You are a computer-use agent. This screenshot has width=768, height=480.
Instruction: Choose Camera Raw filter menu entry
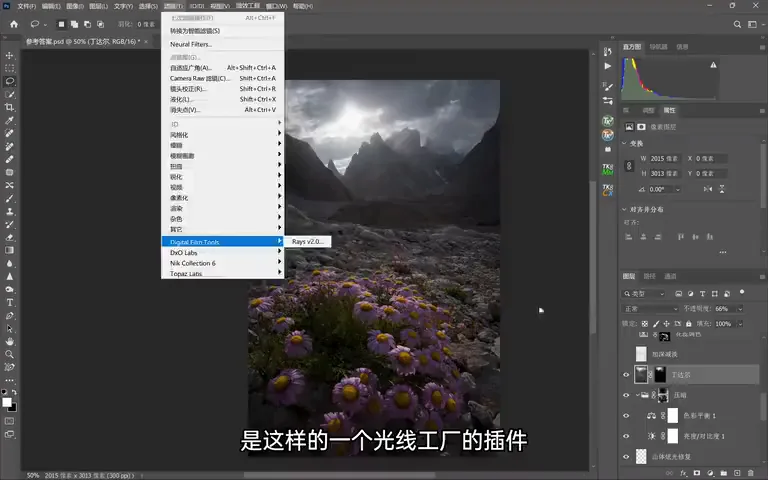tap(223, 78)
